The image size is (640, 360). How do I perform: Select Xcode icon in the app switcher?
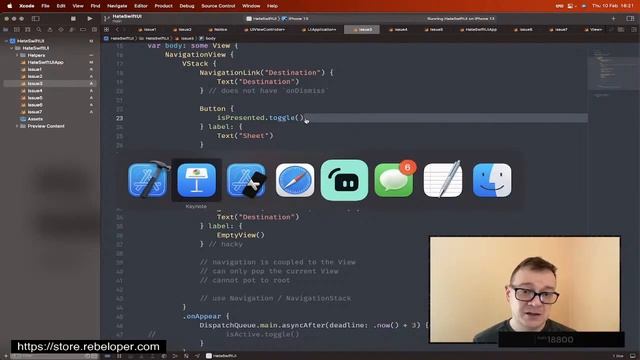point(149,180)
